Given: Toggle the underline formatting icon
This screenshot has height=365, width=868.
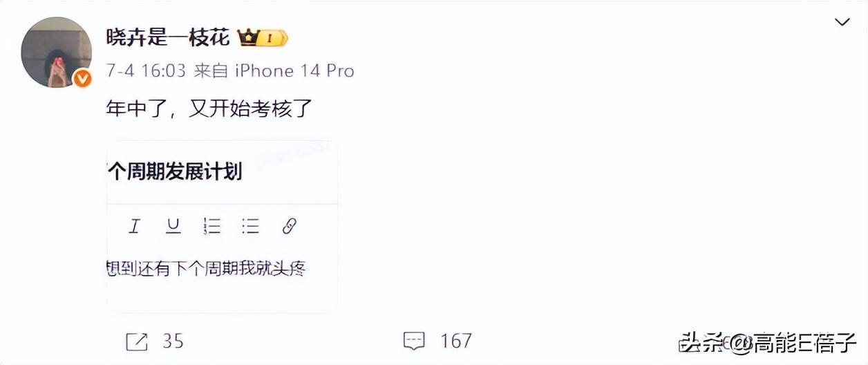Looking at the screenshot, I should point(173,226).
